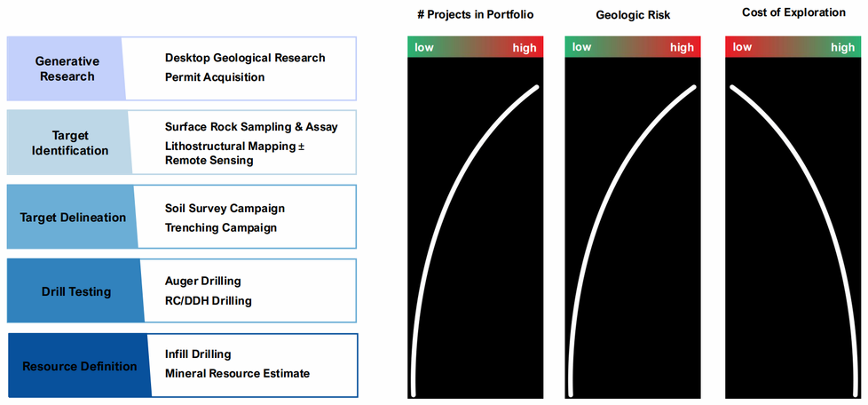Viewport: 868px width, 405px height.
Task: Click the green-to-red gradient bar under # Projects in Portfolio
Action: pos(474,47)
